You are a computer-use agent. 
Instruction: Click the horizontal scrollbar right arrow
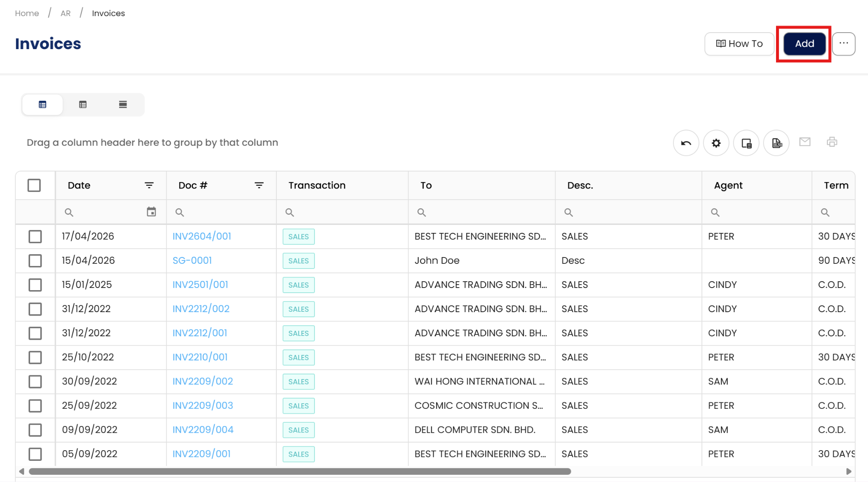[849, 471]
